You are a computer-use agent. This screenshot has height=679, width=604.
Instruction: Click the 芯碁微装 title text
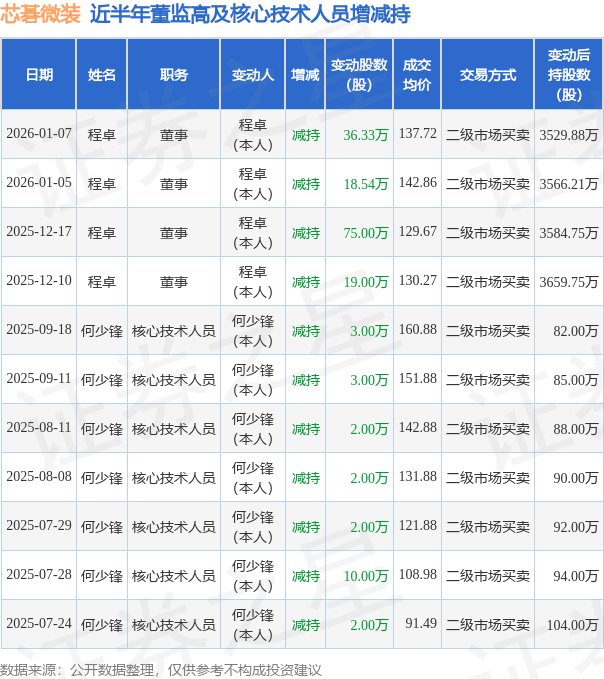click(40, 14)
